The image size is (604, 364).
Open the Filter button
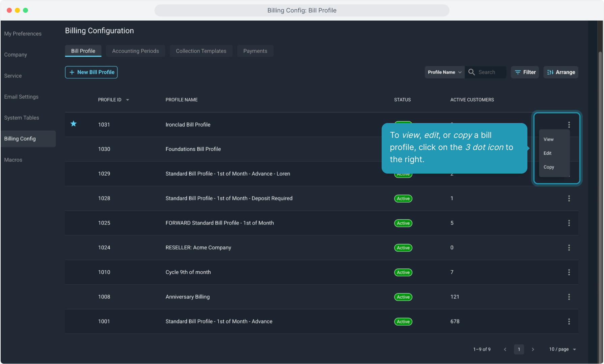pyautogui.click(x=525, y=72)
